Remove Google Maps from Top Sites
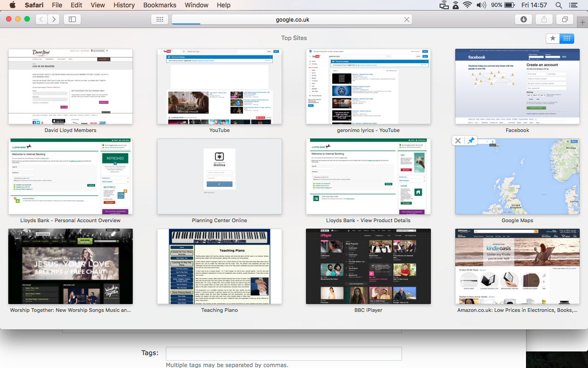This screenshot has height=368, width=588. [458, 141]
